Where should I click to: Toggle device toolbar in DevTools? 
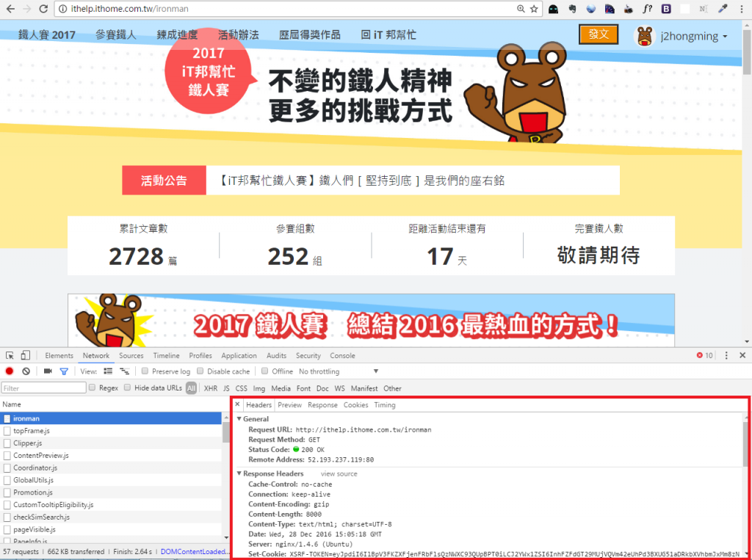(26, 355)
